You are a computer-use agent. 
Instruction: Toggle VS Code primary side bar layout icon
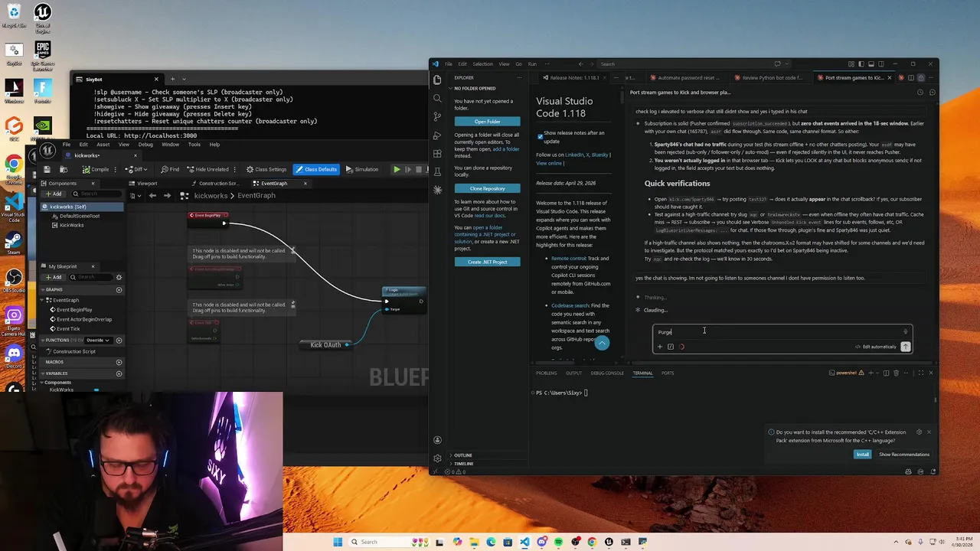pos(861,64)
